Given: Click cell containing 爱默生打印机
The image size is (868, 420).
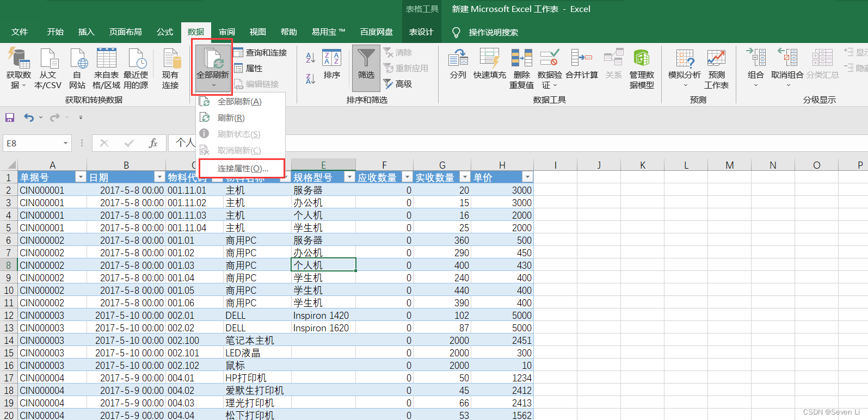Looking at the screenshot, I should coord(256,391).
